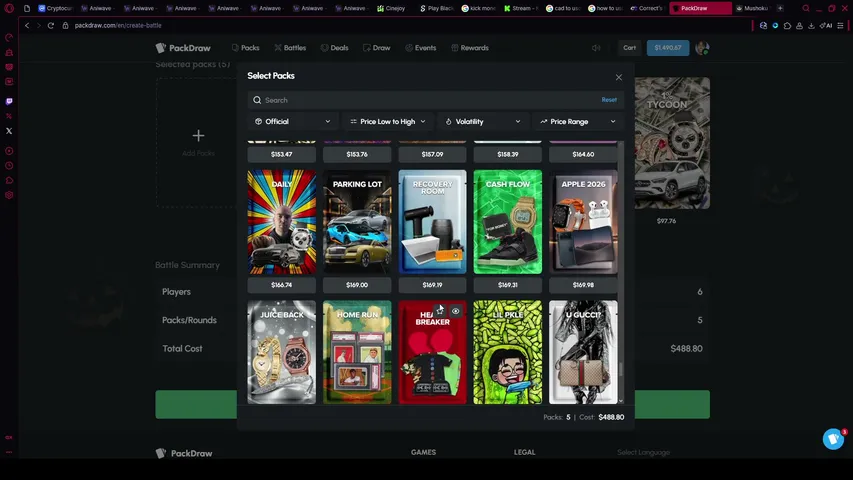
Task: Choose the Home Run pack
Action: pos(357,352)
